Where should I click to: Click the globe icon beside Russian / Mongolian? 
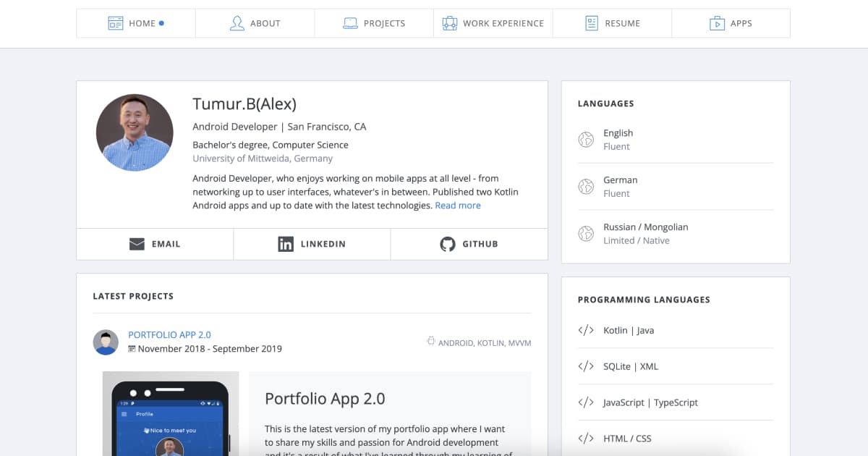[x=586, y=233]
